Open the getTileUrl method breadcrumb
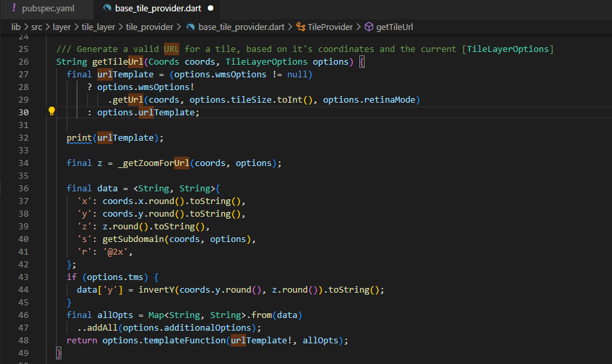Screen dimensions: 612x364 click(395, 27)
